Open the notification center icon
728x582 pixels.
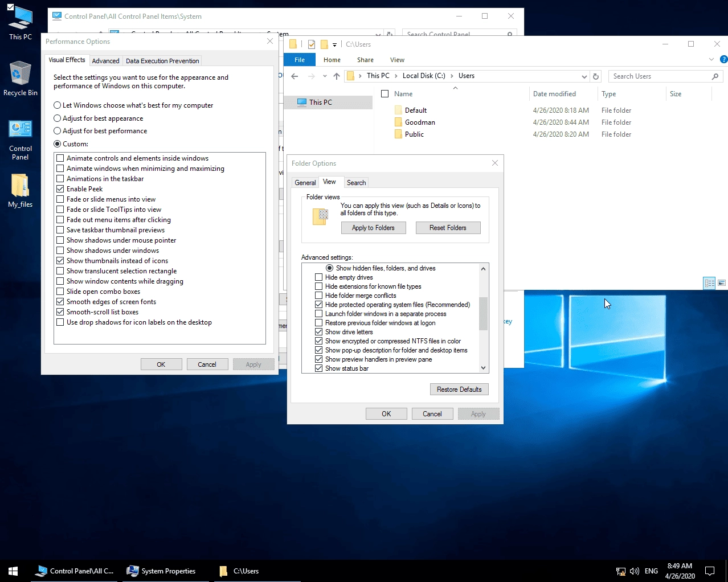click(710, 571)
